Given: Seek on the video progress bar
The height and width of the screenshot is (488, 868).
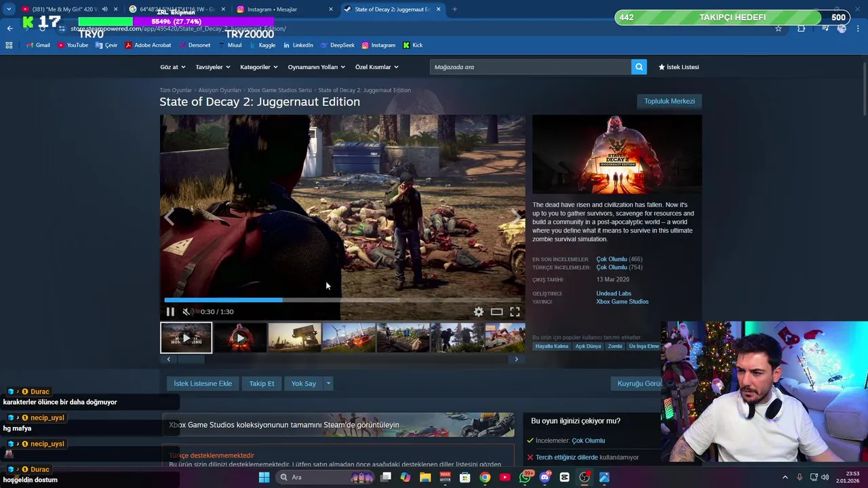Looking at the screenshot, I should (x=342, y=300).
